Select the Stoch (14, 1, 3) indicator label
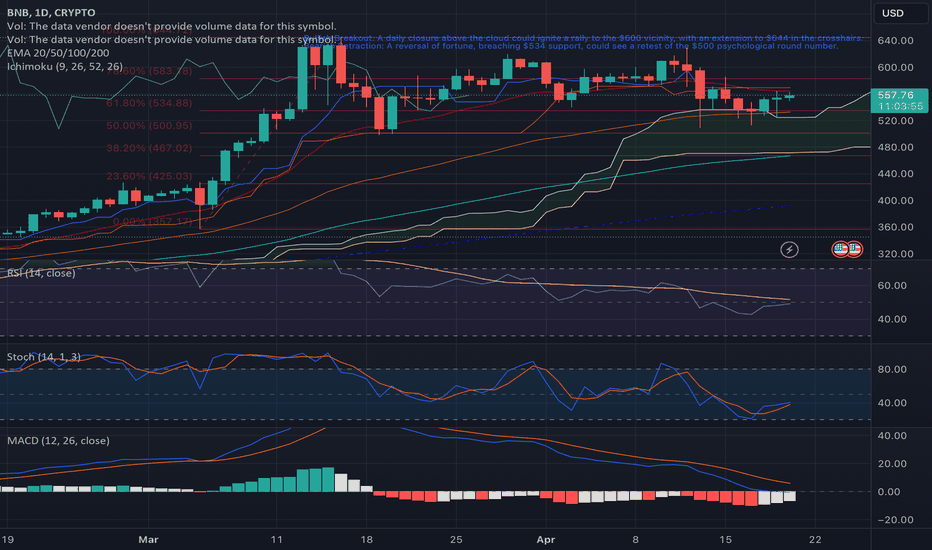Viewport: 932px width, 550px height. (x=43, y=357)
